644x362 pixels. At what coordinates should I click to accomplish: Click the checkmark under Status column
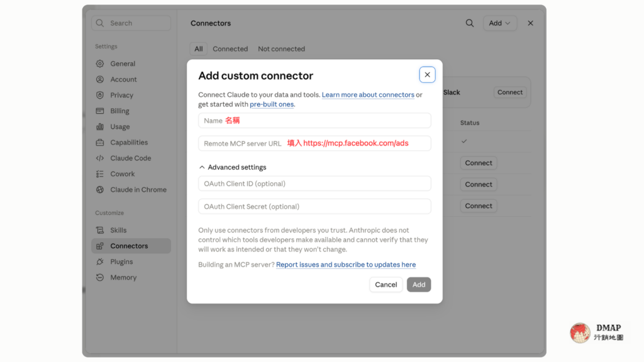pos(464,141)
